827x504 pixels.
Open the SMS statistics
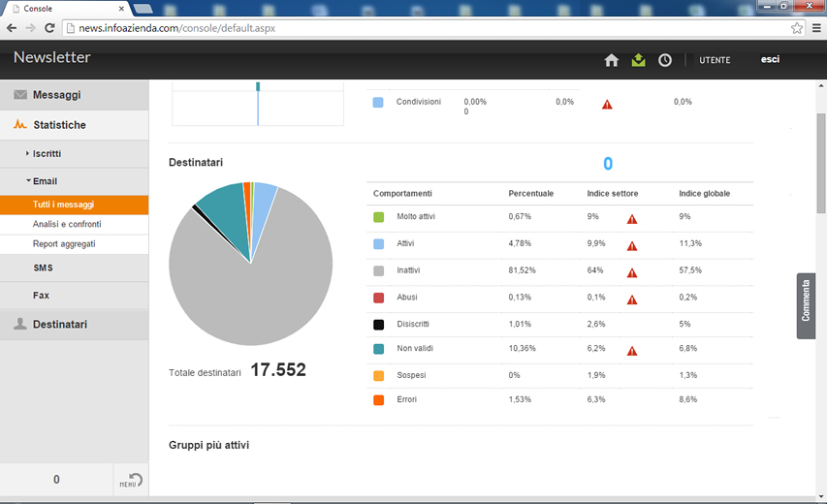click(75, 268)
